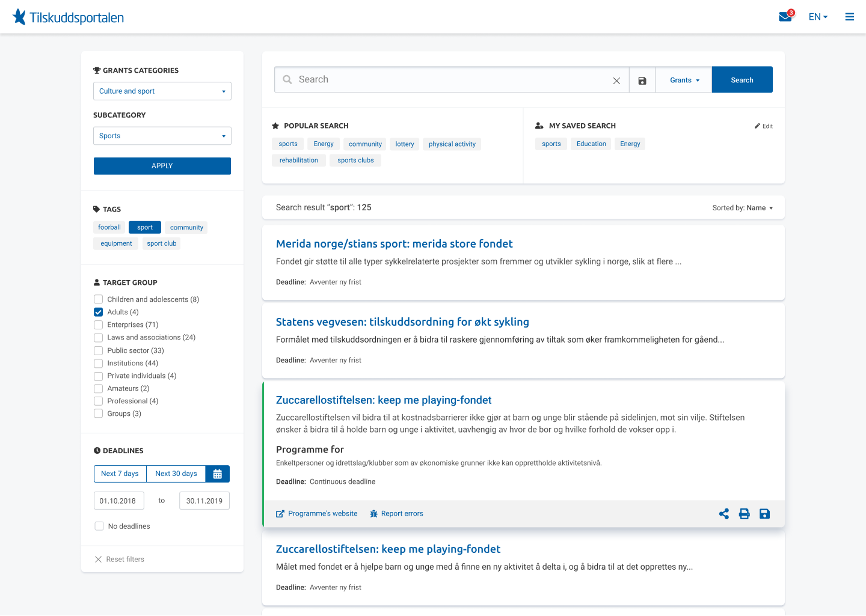
Task: Open the Grants search type dropdown
Action: point(684,80)
